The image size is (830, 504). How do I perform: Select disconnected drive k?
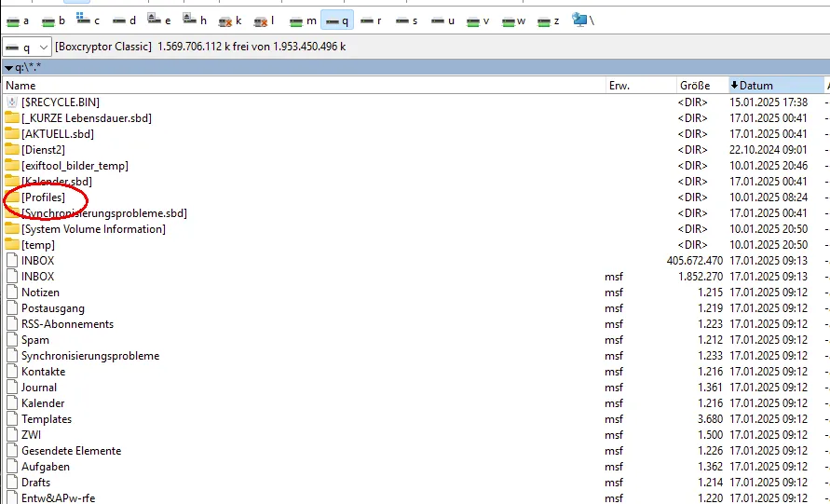230,20
